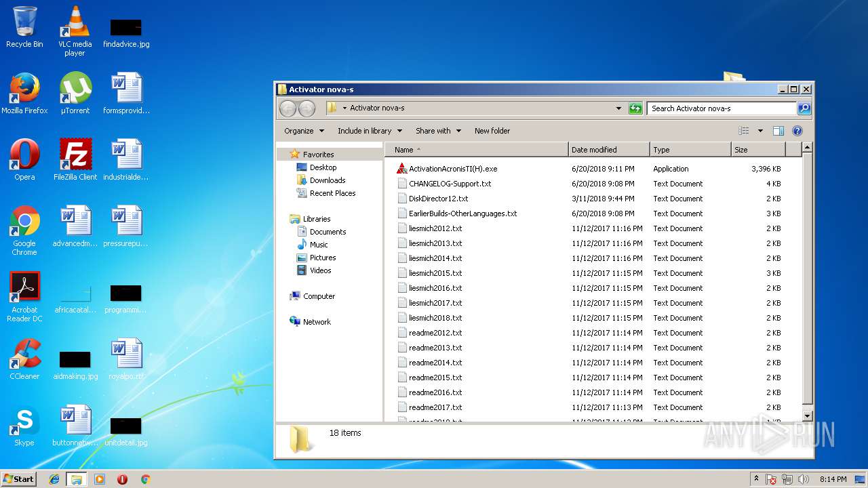This screenshot has height=488, width=868.
Task: Open the Recycle Bin desktop icon
Action: point(24,27)
